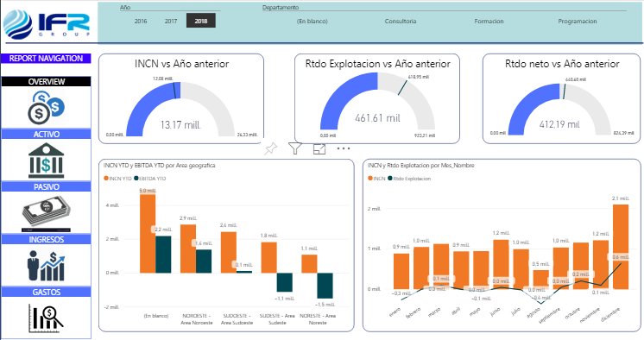Open the Activo bank building icon
The height and width of the screenshot is (340, 644).
[x=46, y=161]
